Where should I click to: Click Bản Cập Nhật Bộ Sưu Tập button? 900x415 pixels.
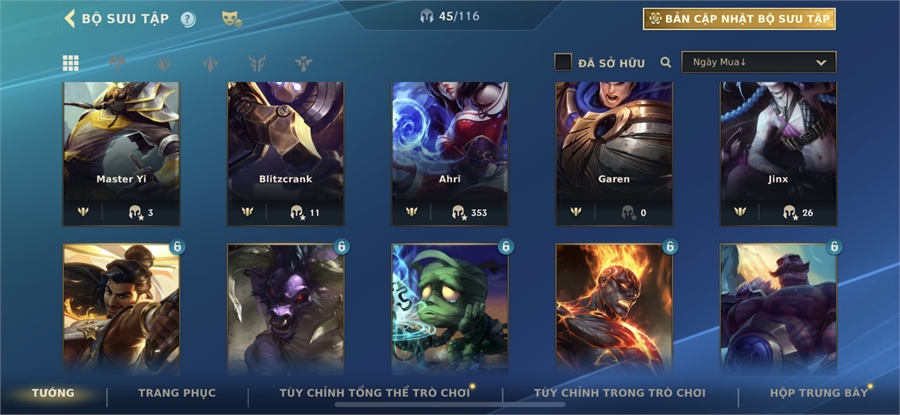739,19
